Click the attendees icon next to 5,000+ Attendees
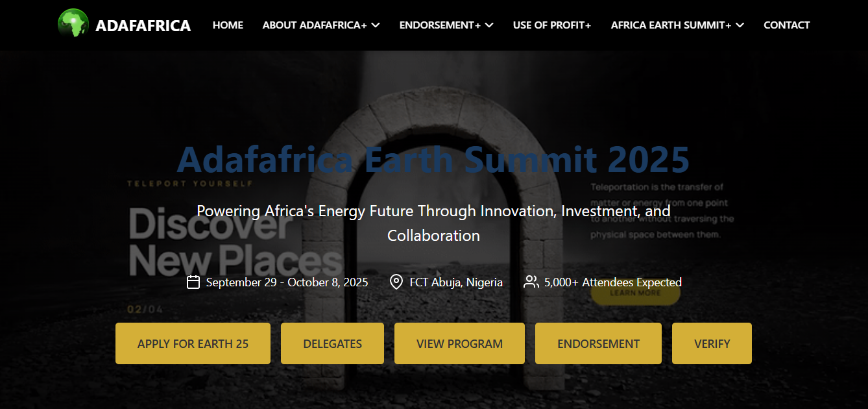868x409 pixels. click(531, 282)
